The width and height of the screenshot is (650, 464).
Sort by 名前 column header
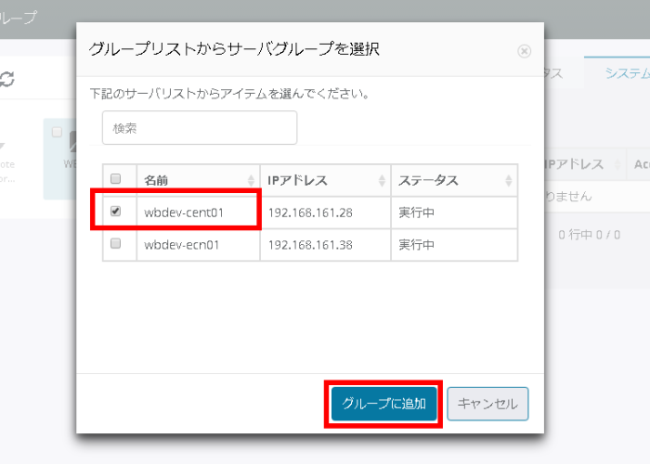point(158,180)
